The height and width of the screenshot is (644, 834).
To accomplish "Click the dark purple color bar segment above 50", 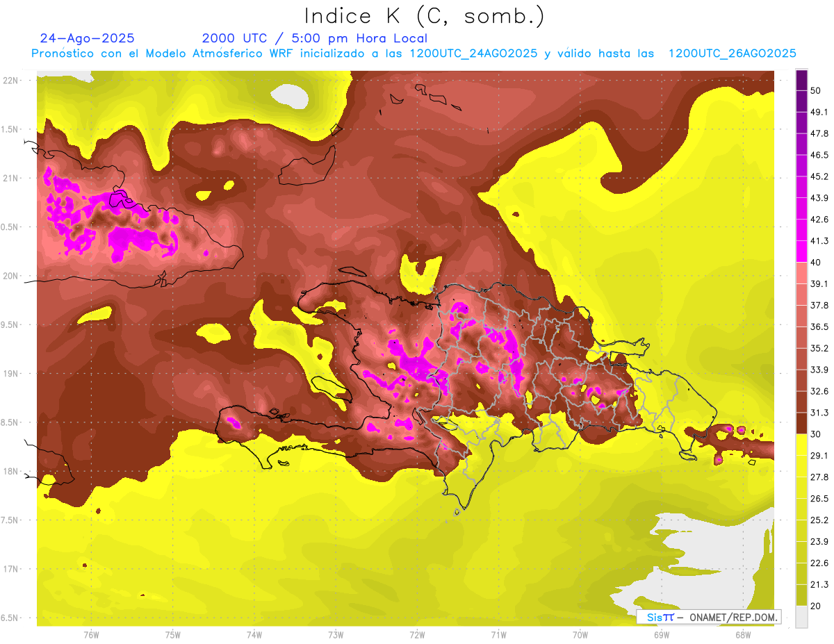I will pos(801,81).
